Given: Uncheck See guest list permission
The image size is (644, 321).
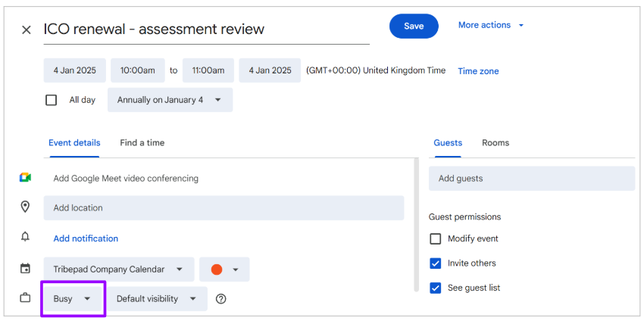Looking at the screenshot, I should tap(436, 288).
